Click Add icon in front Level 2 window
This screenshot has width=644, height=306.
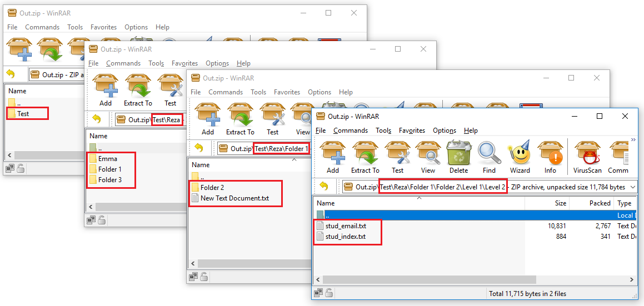pos(332,157)
